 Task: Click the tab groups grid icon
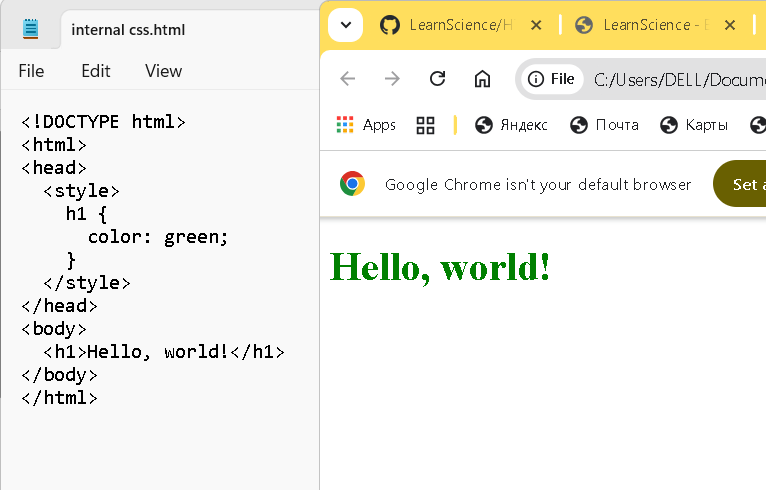point(426,125)
